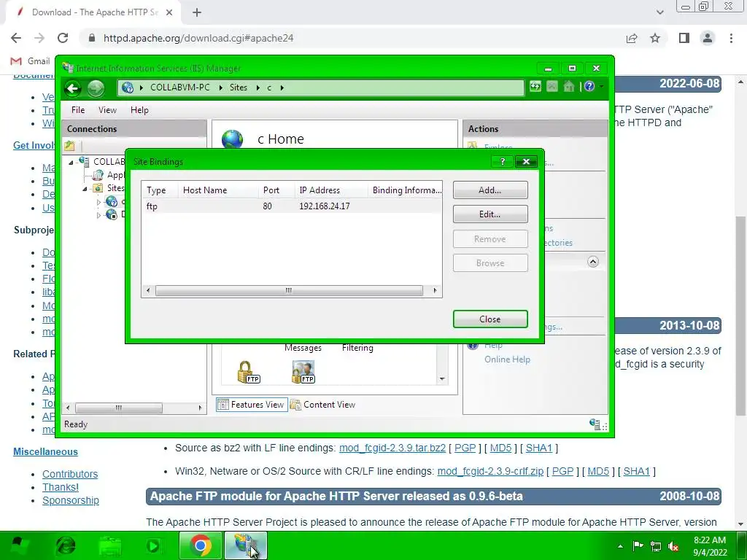Open the Contributors link on Apache page
This screenshot has height=560, width=747.
point(70,474)
